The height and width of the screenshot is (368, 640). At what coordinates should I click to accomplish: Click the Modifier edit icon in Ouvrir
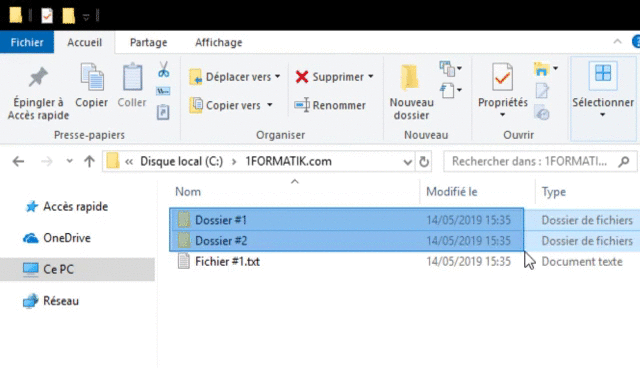[x=542, y=91]
